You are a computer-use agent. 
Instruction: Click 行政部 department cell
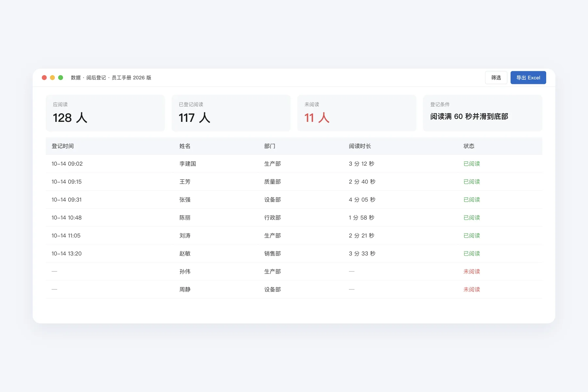point(272,218)
